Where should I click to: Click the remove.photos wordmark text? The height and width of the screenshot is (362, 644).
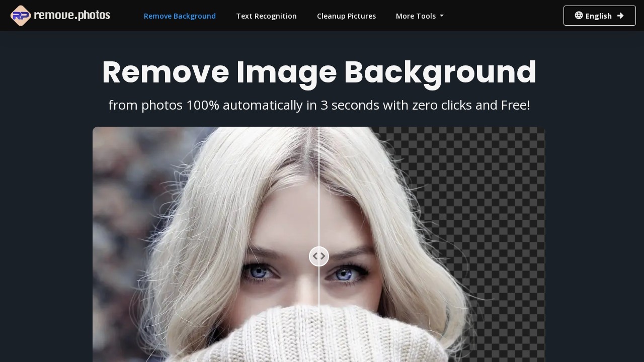[x=72, y=16]
